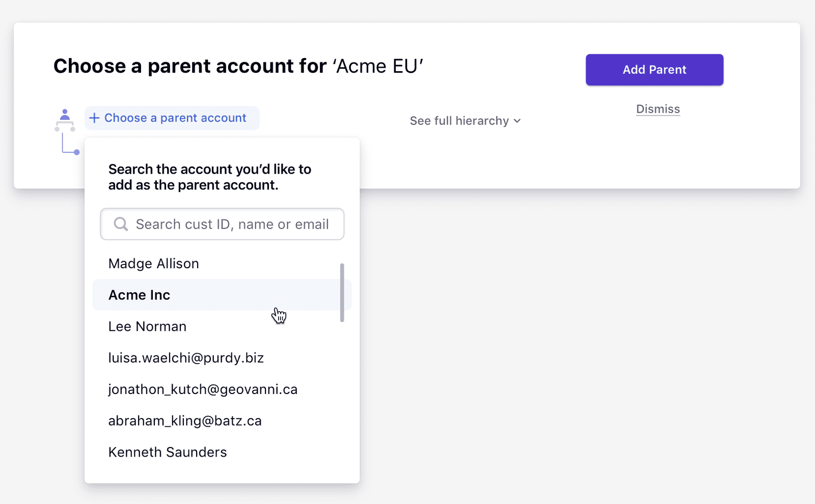Screen dimensions: 815x504
Task: Click the Add Parent button
Action: [x=655, y=70]
